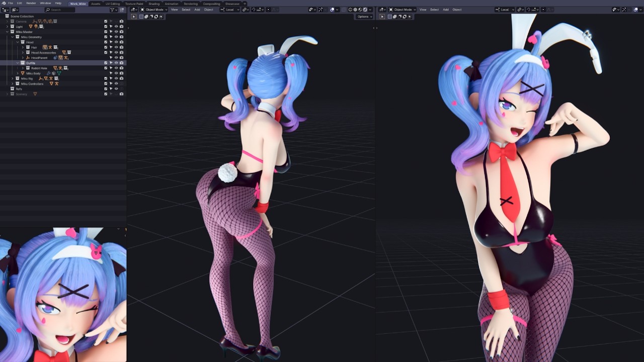644x362 pixels.
Task: Click the wrench modifier icon on Miku Body
Action: [48, 73]
